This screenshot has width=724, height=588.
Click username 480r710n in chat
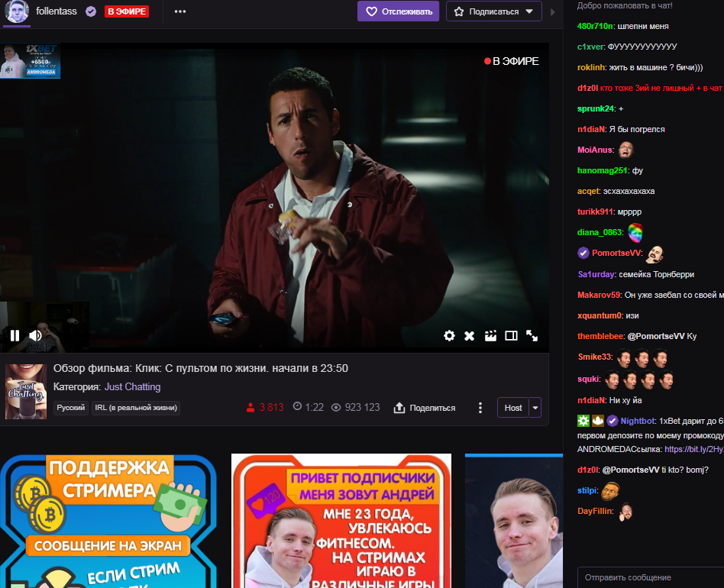tap(595, 26)
